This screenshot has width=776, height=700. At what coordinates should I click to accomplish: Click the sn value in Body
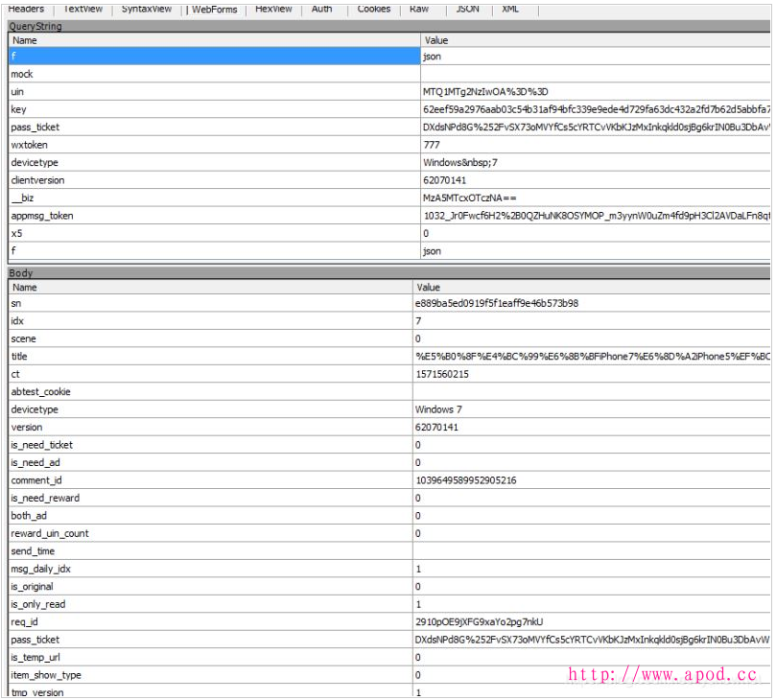(x=496, y=304)
